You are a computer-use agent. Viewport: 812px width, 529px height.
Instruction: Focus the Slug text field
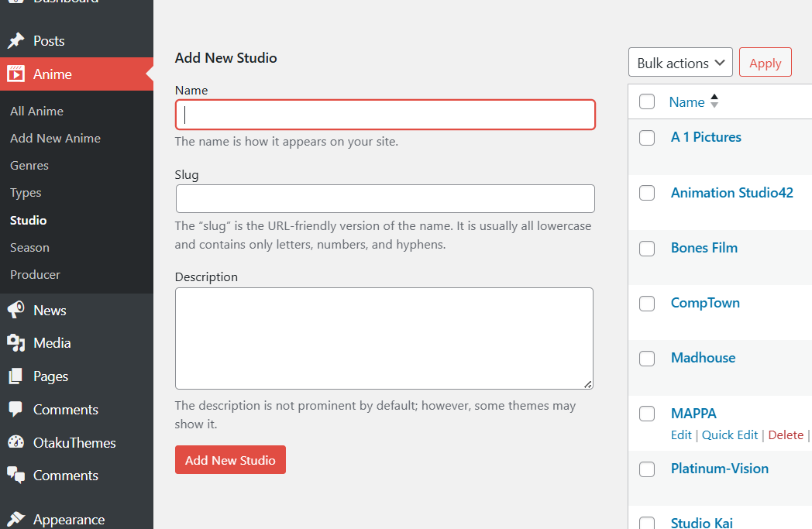coord(385,199)
